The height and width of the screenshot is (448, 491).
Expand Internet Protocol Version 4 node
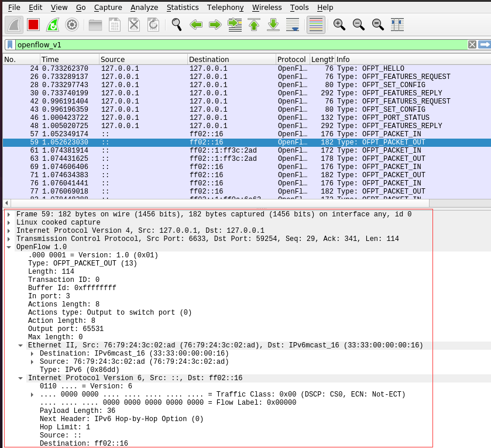pos(9,230)
